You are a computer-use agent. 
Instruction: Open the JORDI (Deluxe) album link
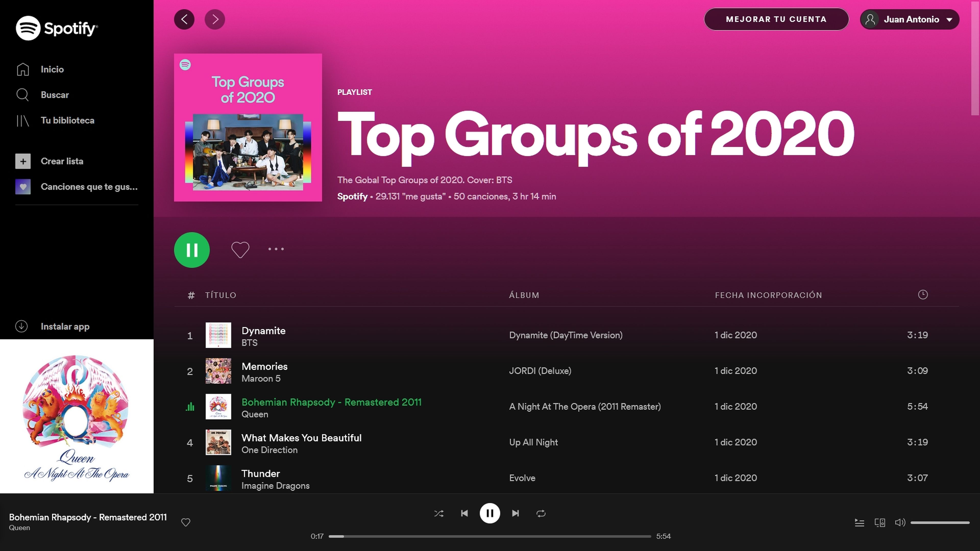(540, 371)
